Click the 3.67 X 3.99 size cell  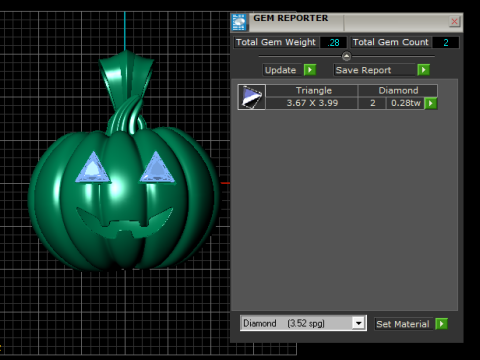(312, 103)
